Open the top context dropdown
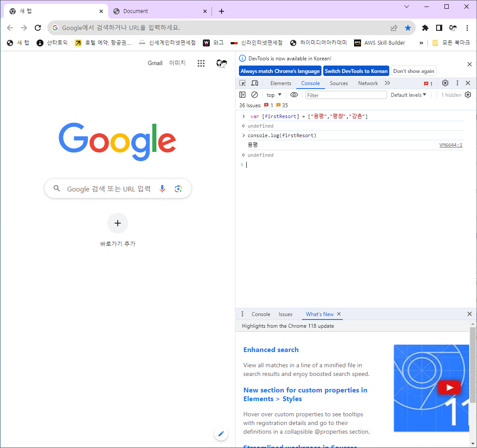The width and height of the screenshot is (477, 448). click(x=274, y=95)
